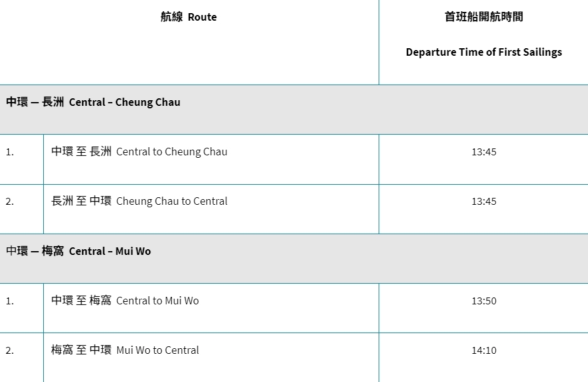Viewport: 588px width, 382px height.
Task: Click row number 1 beside Central to Mui Wo
Action: 10,301
